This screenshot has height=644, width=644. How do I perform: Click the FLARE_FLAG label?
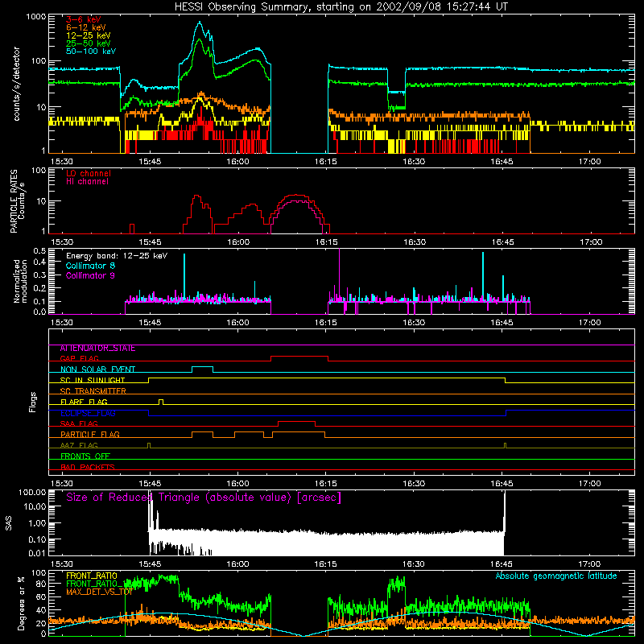click(84, 402)
